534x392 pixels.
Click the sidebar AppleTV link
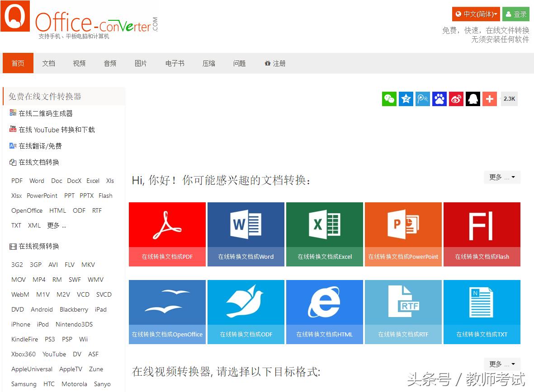[71, 369]
